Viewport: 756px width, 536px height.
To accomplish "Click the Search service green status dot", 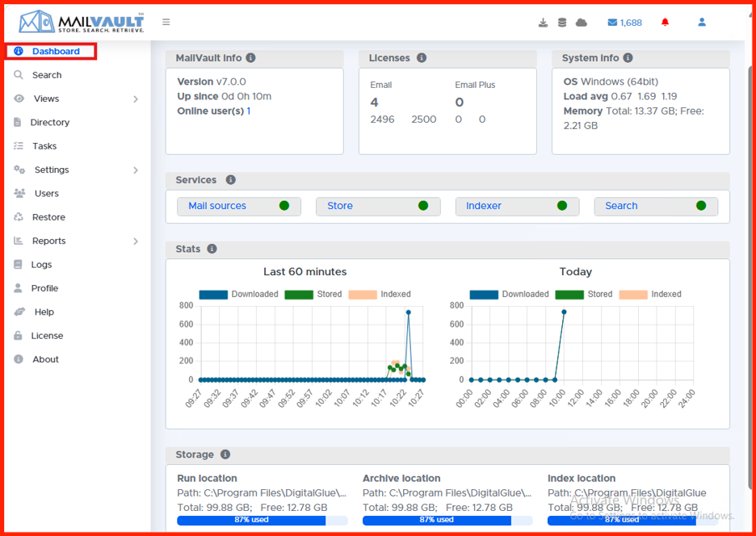I will click(702, 206).
